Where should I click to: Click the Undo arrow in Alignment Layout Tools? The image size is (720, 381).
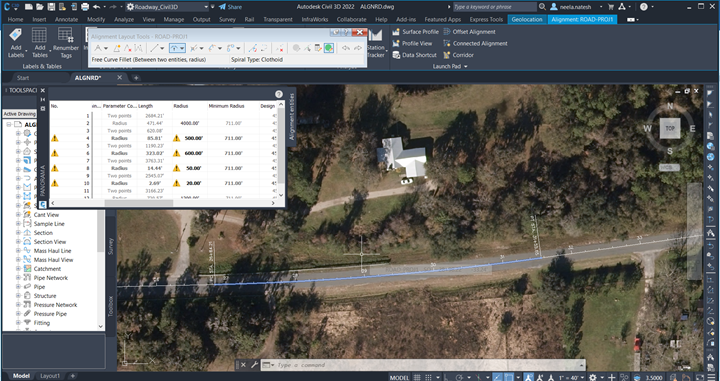[346, 48]
